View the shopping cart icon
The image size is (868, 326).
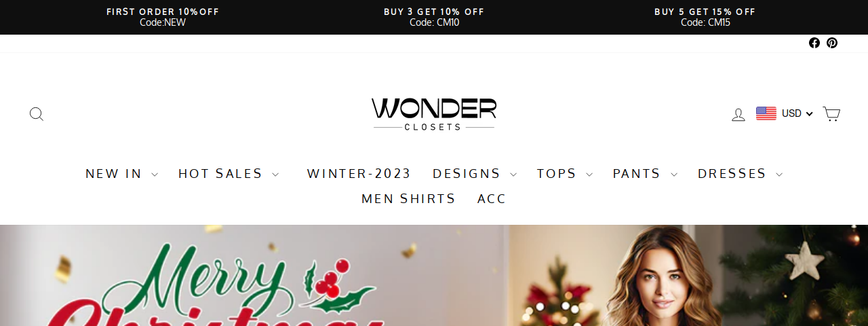pos(831,114)
